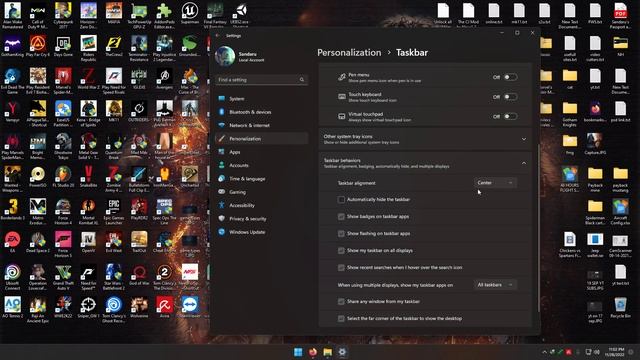Toggle Show flashing on taskbar apps checkbox

point(341,233)
